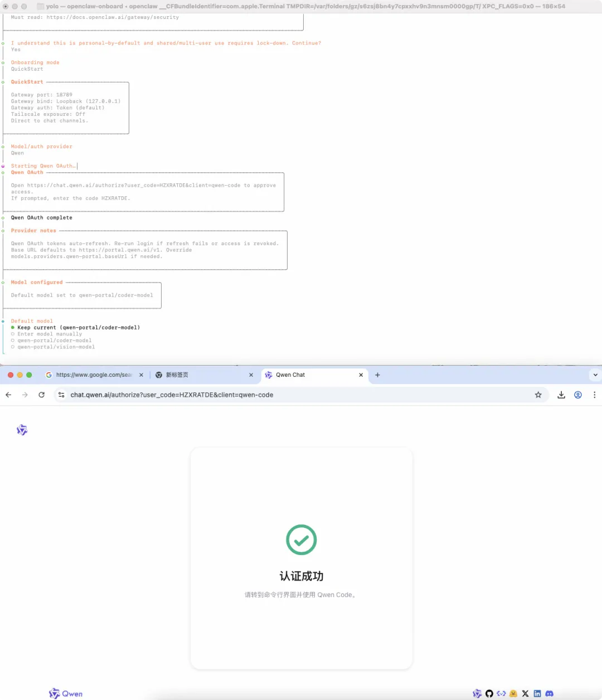Open the GitHub icon in the footer

[x=489, y=694]
